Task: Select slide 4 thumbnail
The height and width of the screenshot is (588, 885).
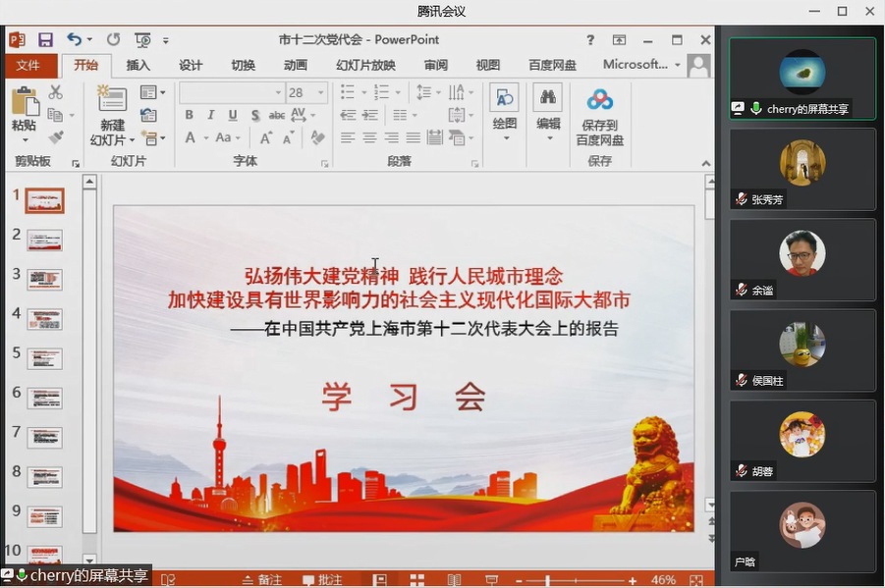Action: coord(44,319)
